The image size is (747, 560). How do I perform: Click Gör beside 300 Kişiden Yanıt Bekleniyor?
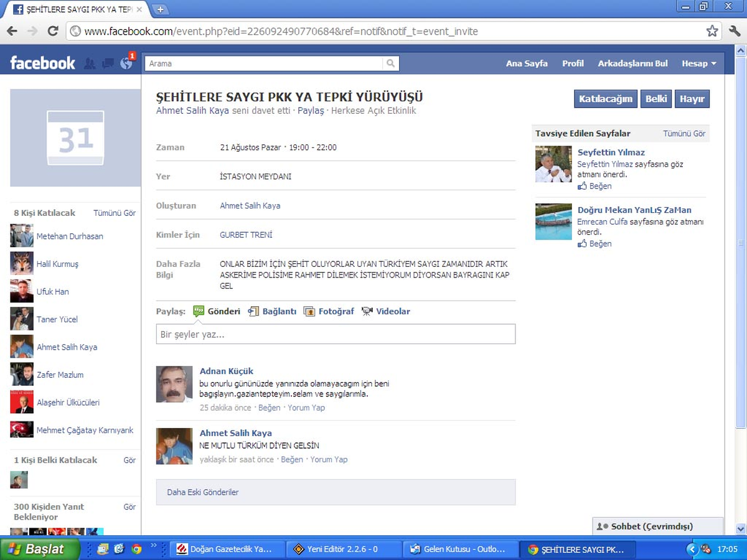point(129,506)
